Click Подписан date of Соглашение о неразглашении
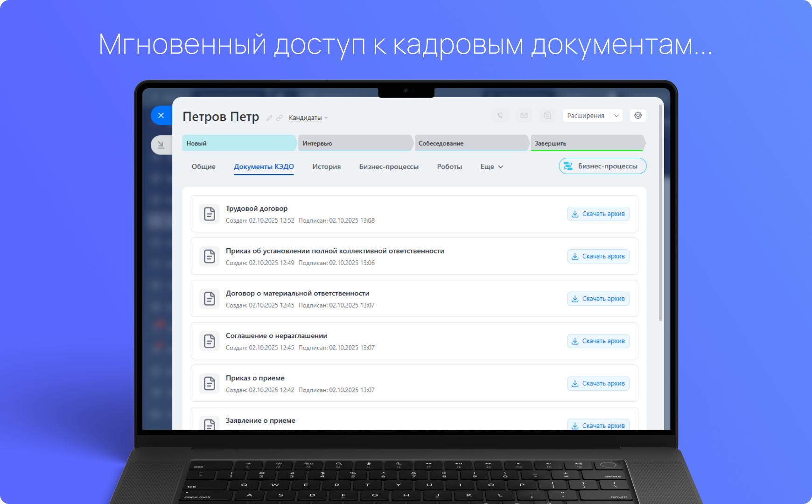Screen dimensions: 812x504 coord(336,348)
